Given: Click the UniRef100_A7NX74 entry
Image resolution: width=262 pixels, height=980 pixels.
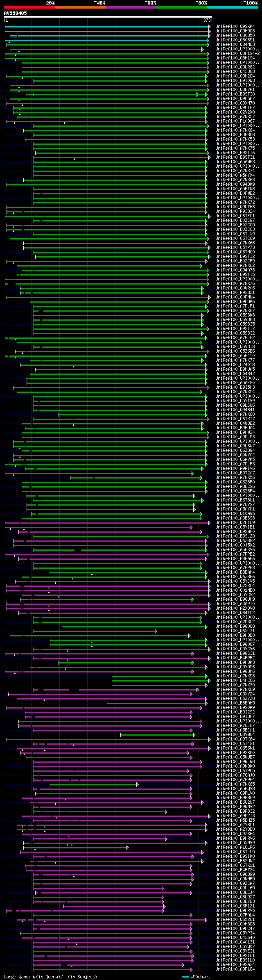Looking at the screenshot, I should 235,171.
